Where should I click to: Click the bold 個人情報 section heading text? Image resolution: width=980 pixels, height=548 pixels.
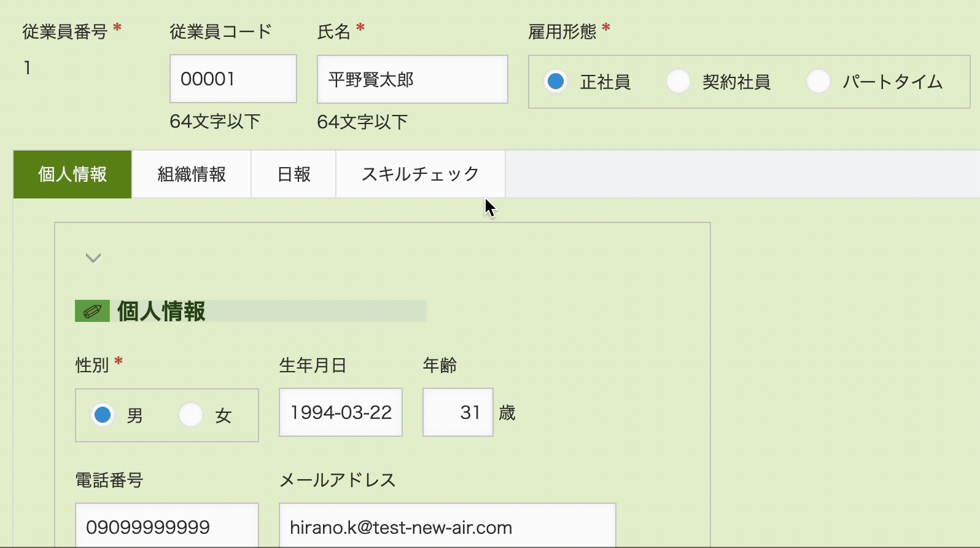point(161,311)
